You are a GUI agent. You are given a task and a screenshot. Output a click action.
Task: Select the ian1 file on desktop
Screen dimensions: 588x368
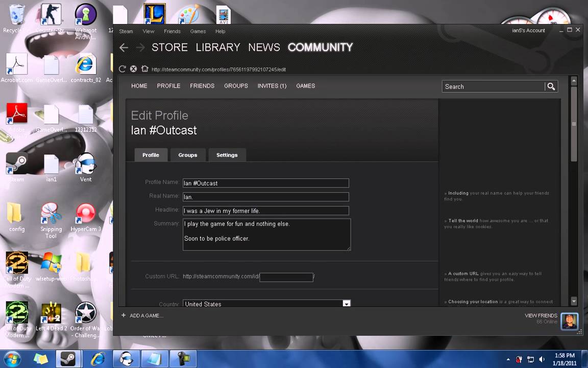click(x=51, y=167)
